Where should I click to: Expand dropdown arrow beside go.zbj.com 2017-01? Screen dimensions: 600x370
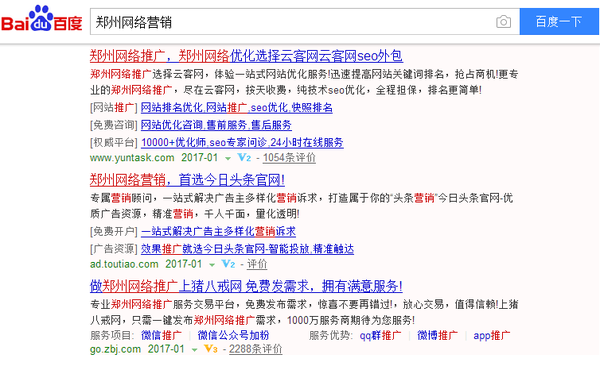[194, 350]
